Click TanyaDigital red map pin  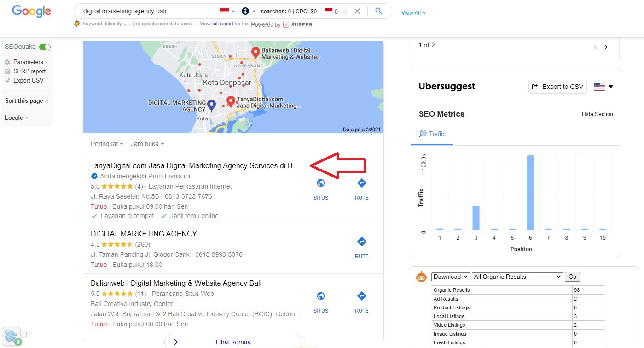click(x=231, y=102)
